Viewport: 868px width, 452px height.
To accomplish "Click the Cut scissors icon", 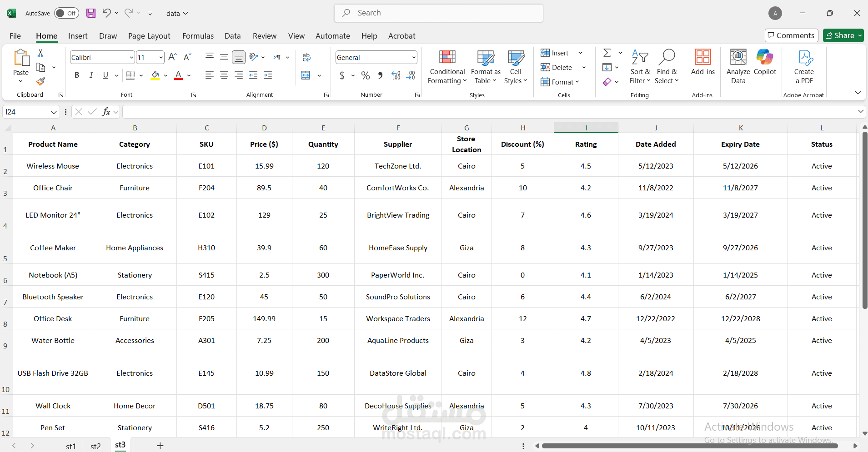I will pyautogui.click(x=40, y=53).
